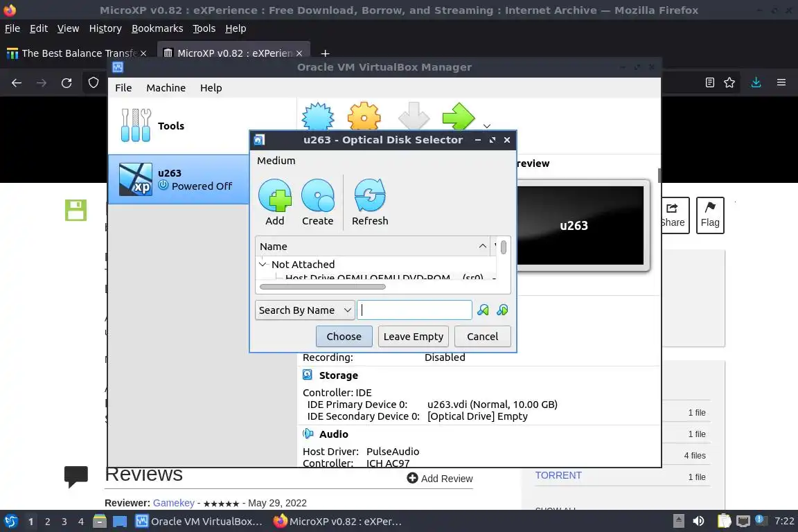Screen dimensions: 798x532
Task: Click the Audio section heading
Action: [x=333, y=434]
